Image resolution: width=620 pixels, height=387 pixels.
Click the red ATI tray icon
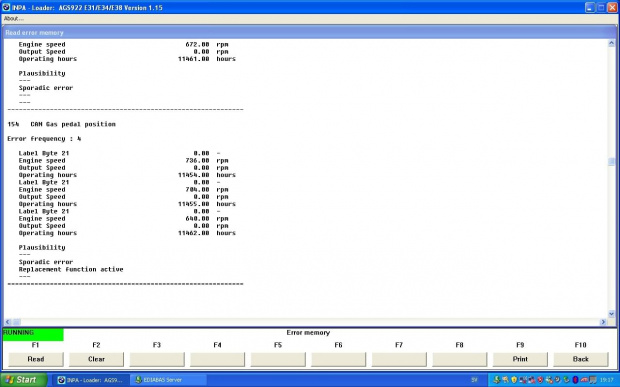(x=584, y=380)
